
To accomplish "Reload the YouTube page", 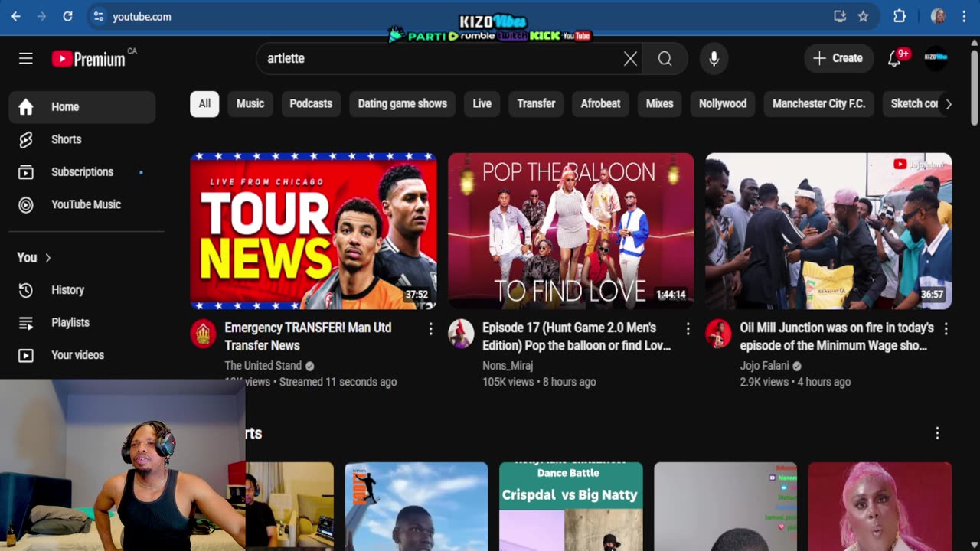I will pyautogui.click(x=67, y=16).
